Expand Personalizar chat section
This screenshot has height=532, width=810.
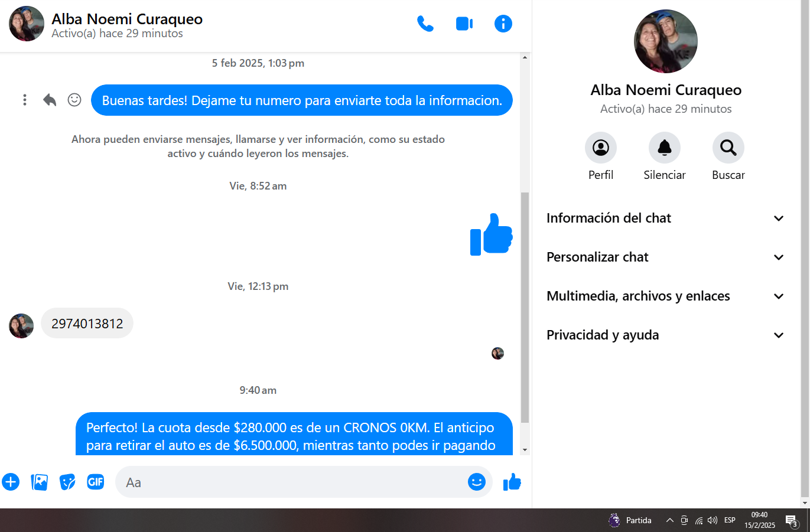[666, 257]
